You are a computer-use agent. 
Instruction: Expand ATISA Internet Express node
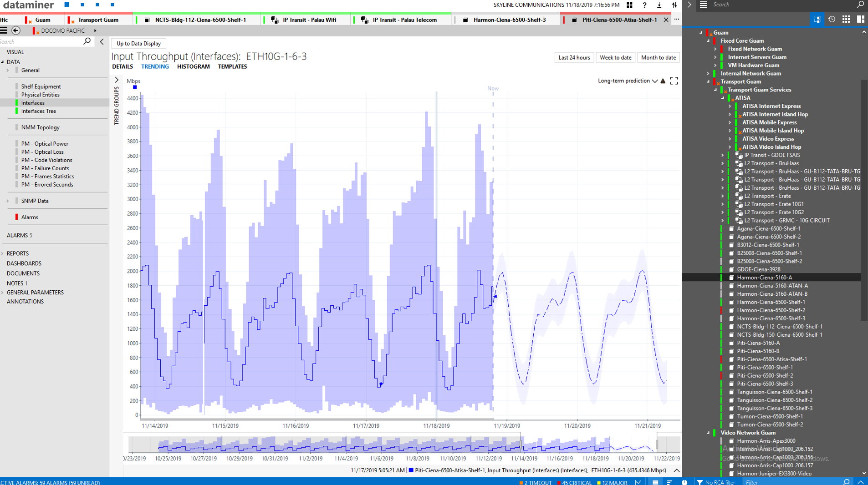pos(730,106)
